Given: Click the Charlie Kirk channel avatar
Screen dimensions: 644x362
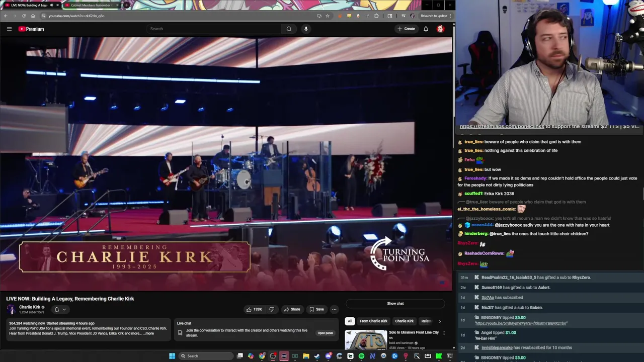Looking at the screenshot, I should pyautogui.click(x=11, y=309).
